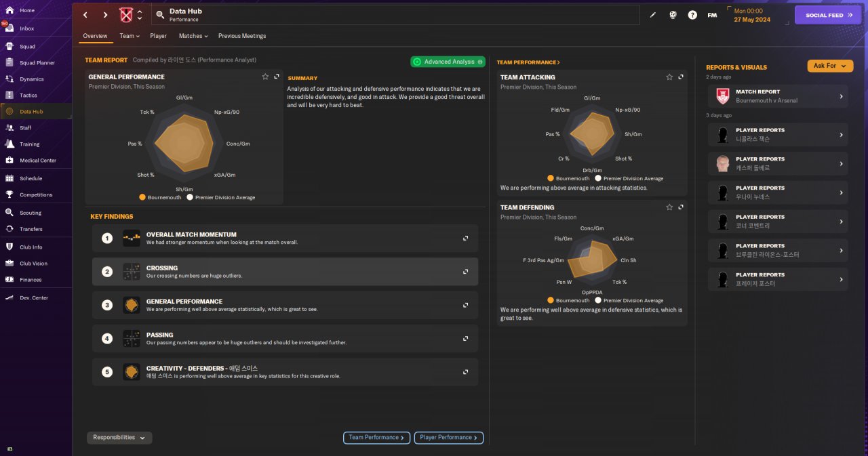The height and width of the screenshot is (456, 868).
Task: Click the Social Feed button
Action: (827, 15)
